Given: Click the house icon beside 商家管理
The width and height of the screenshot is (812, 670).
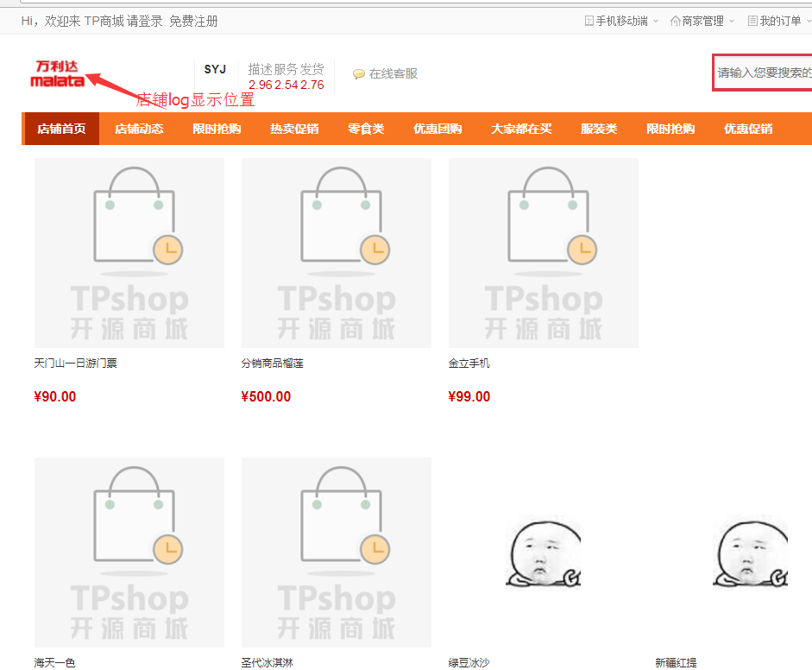Looking at the screenshot, I should [676, 21].
